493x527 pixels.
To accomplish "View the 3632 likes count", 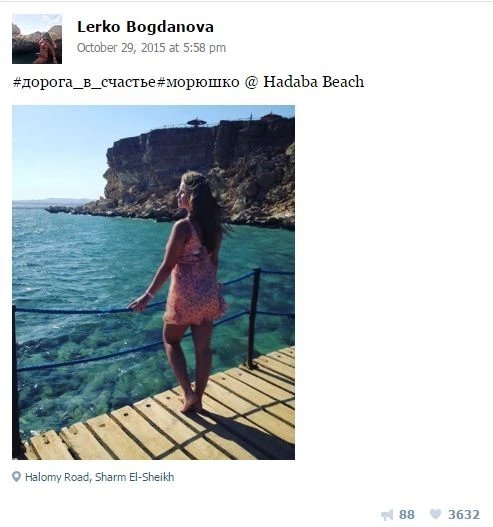I will click(x=464, y=515).
